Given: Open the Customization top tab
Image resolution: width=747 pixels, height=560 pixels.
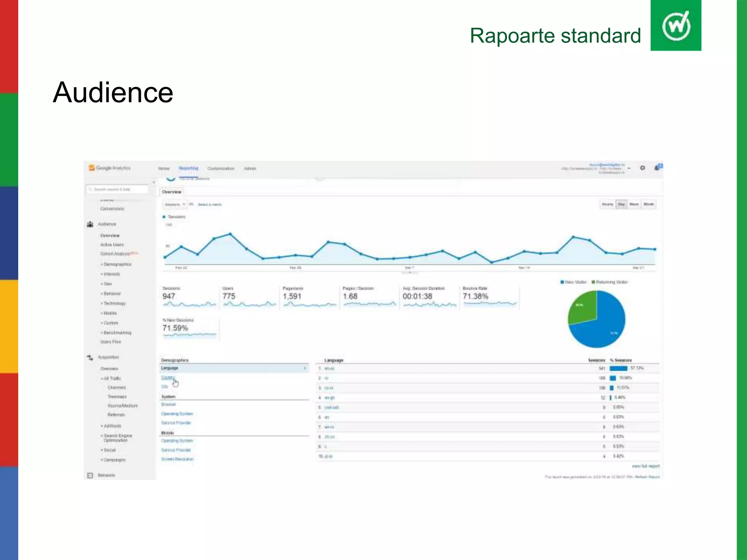Looking at the screenshot, I should (x=221, y=168).
